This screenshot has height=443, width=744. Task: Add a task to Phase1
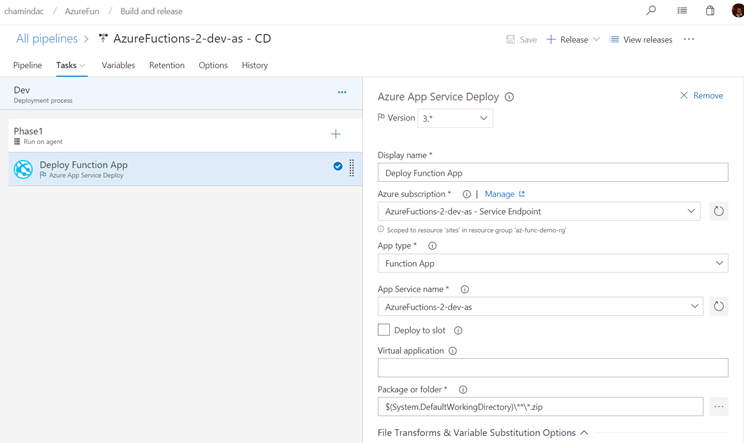tap(335, 134)
